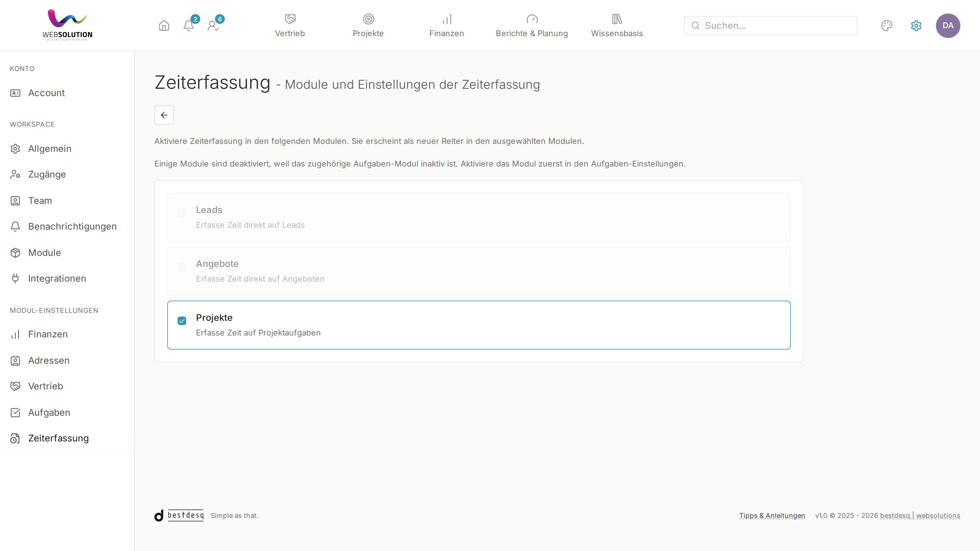Open Finanzen module settings in the sidebar
980x551 pixels.
67,334
